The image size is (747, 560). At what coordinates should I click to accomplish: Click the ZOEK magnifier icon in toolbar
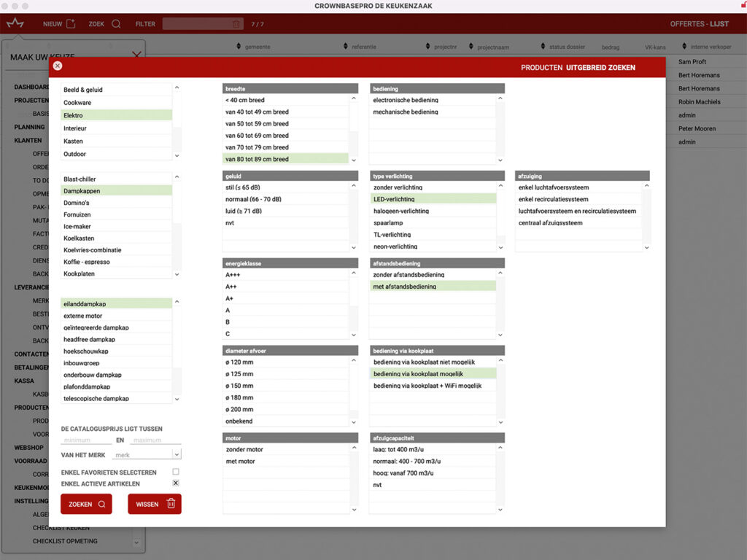[x=116, y=23]
